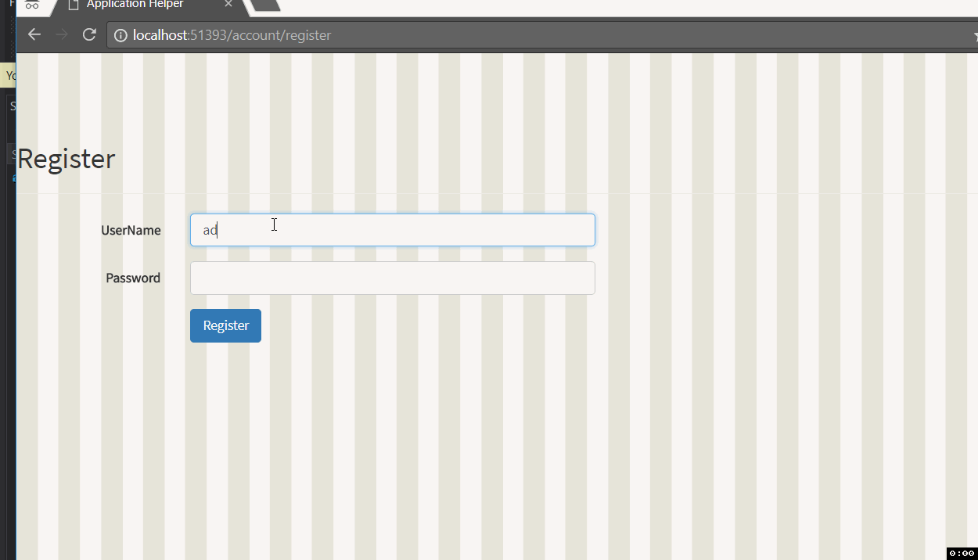978x560 pixels.
Task: Click the page favicon on the Application Helper tab
Action: coord(74,5)
